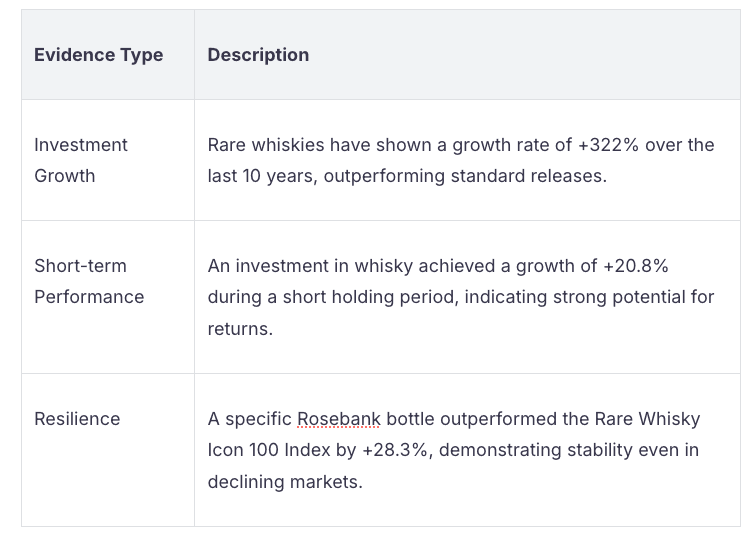Image resolution: width=756 pixels, height=540 pixels.
Task: Click the text 'declining markets.'
Action: click(x=284, y=481)
